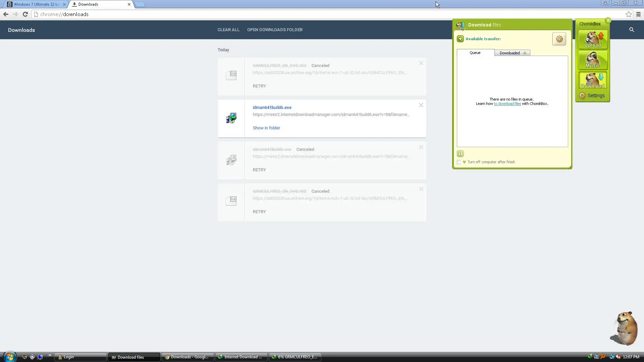The height and width of the screenshot is (362, 644).
Task: Click green plus icon beside Available transfer
Action: tap(460, 39)
